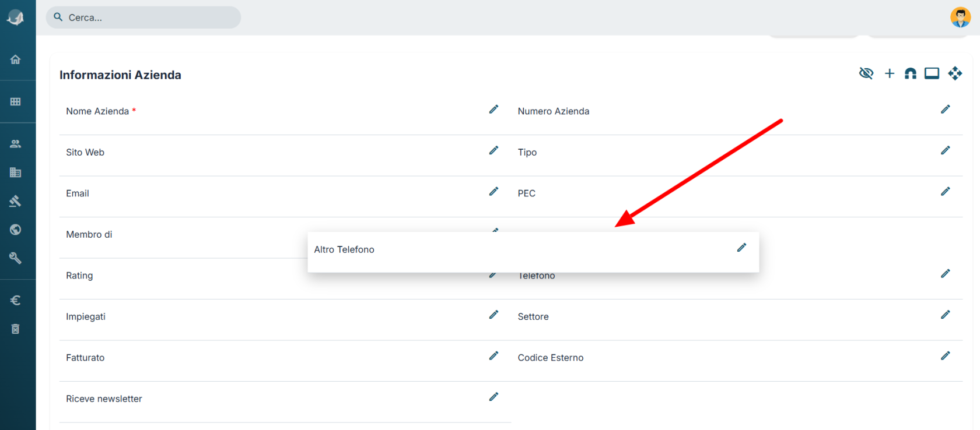Click the app logo in sidebar
Viewport: 980px width, 430px height.
point(15,17)
